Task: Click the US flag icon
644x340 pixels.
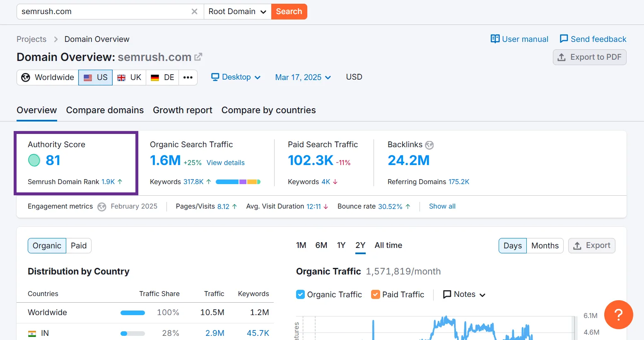Action: point(88,78)
